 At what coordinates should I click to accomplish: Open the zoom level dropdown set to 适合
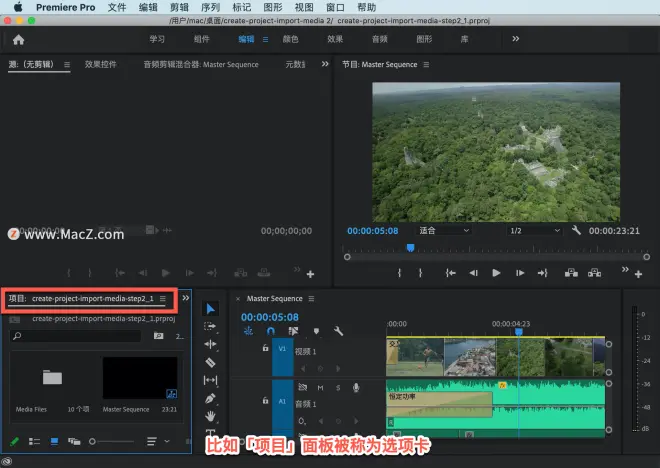444,230
